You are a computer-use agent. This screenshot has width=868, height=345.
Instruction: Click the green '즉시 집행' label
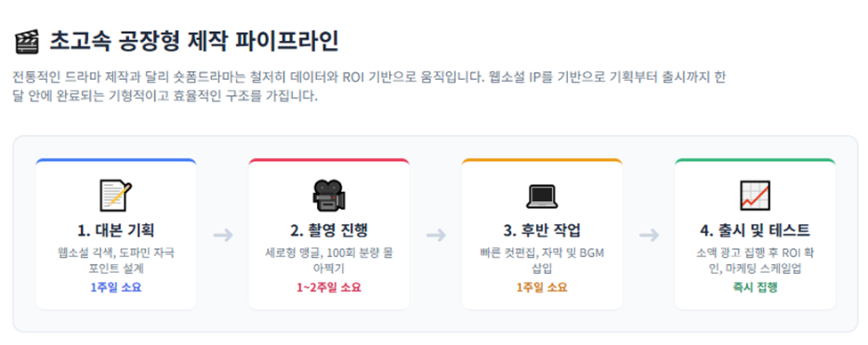[755, 287]
